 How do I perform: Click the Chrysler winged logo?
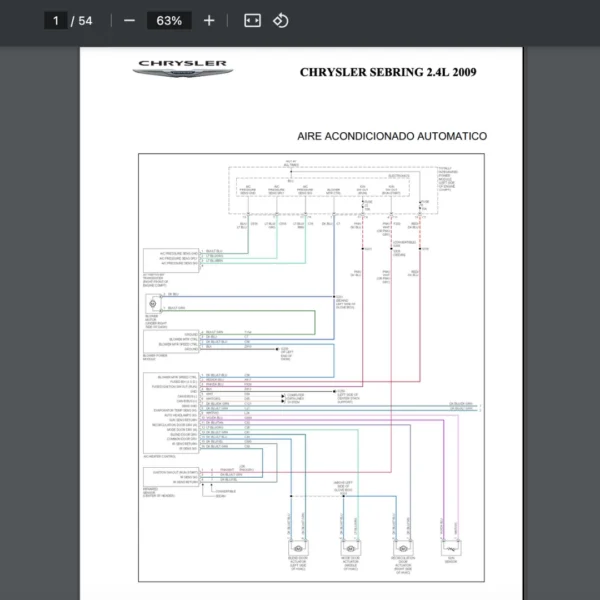pyautogui.click(x=182, y=68)
